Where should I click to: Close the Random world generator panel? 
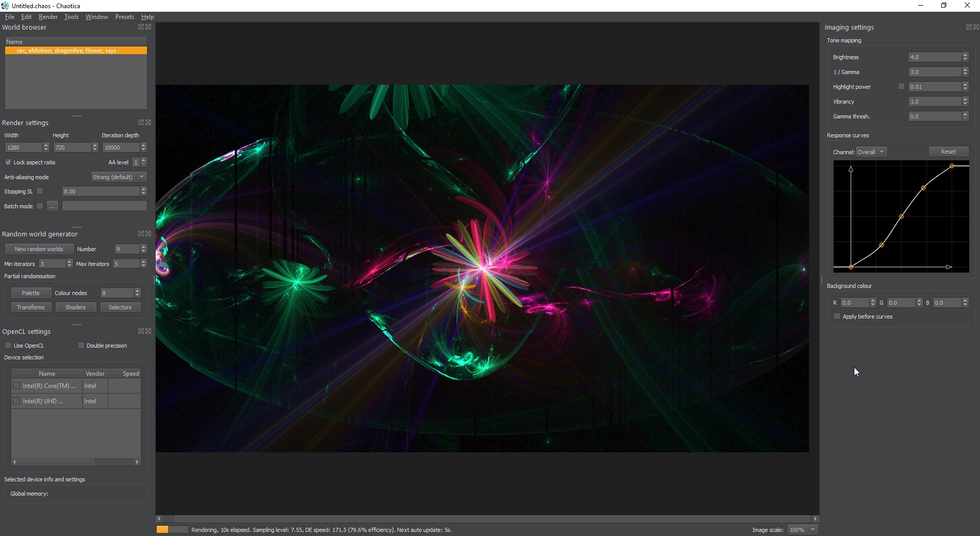pos(149,234)
